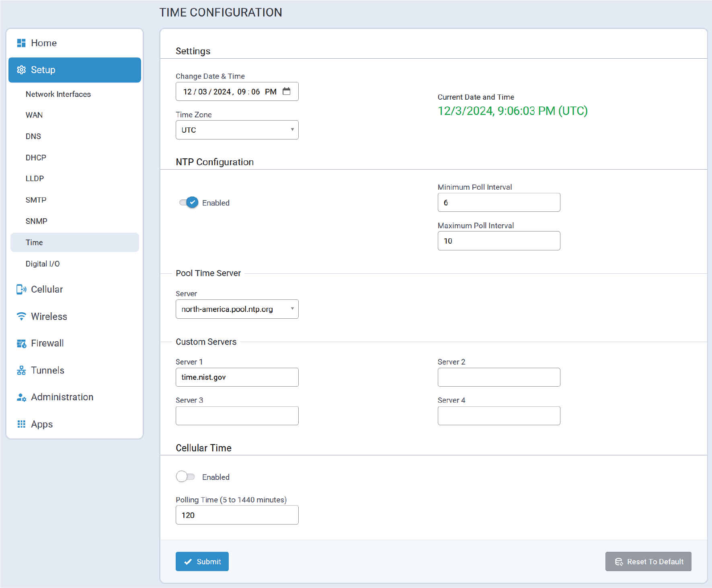The height and width of the screenshot is (588, 712).
Task: Click the Home dashboard icon
Action: (x=21, y=43)
